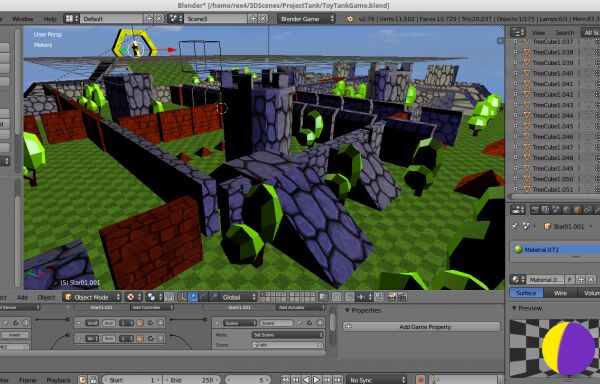600x384 pixels.
Task: Add a new screen layout next to Default
Action: (149, 18)
